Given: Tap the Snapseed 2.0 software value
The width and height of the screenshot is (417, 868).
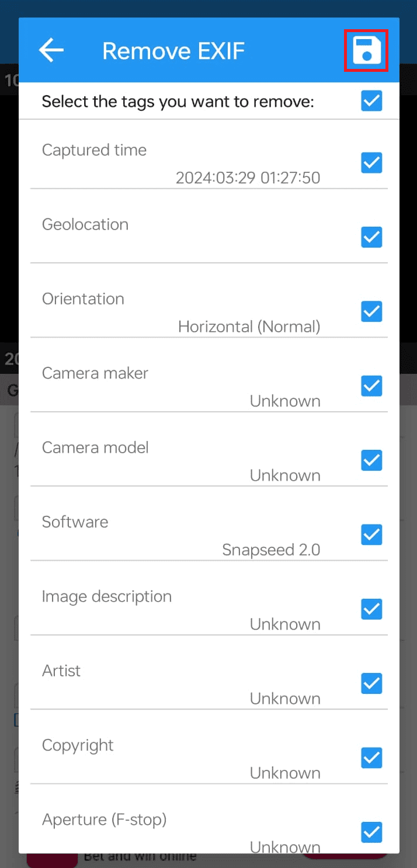Looking at the screenshot, I should 271,550.
